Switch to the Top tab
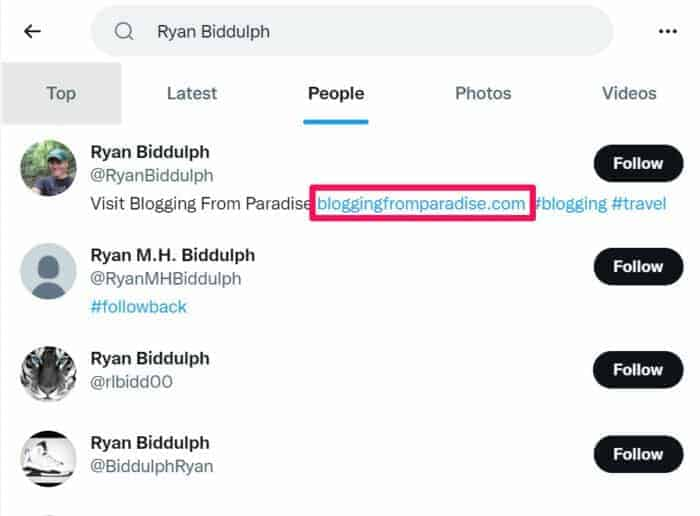The width and height of the screenshot is (700, 516). 61,93
